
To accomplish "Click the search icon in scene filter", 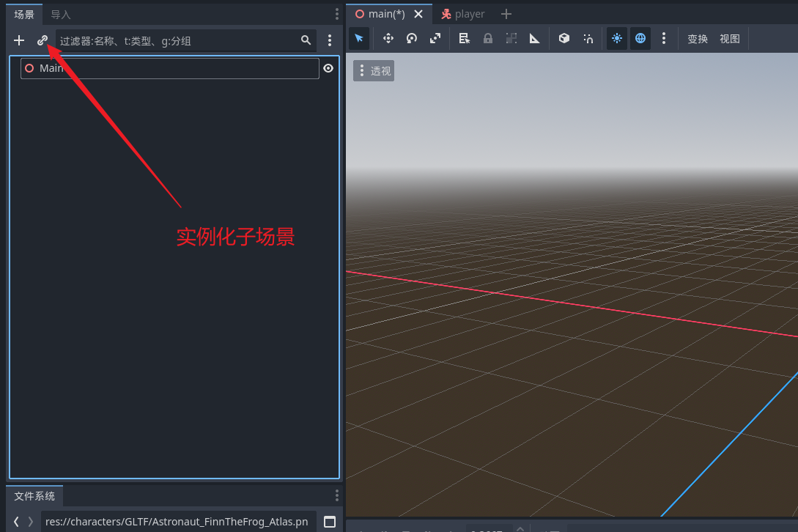I will point(306,40).
